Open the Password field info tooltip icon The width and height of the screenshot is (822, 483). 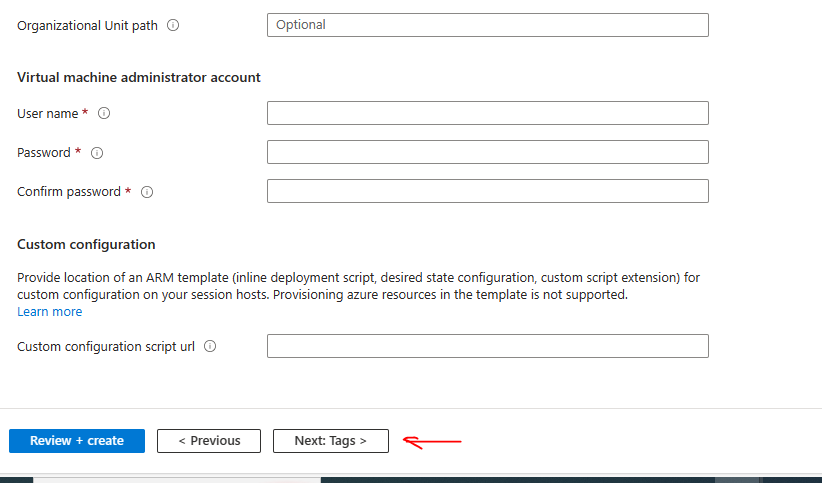pos(97,153)
